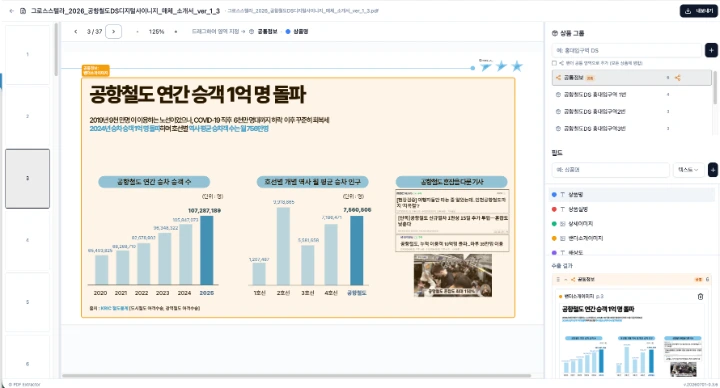This screenshot has width=720, height=388.
Task: Open page 5 thumbnail
Action: [x=28, y=302]
